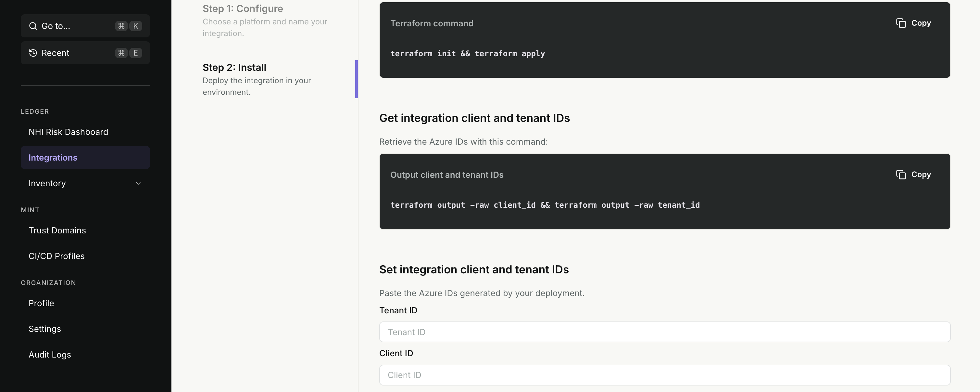The width and height of the screenshot is (980, 392).
Task: Select Integrations in sidebar
Action: pyautogui.click(x=85, y=157)
